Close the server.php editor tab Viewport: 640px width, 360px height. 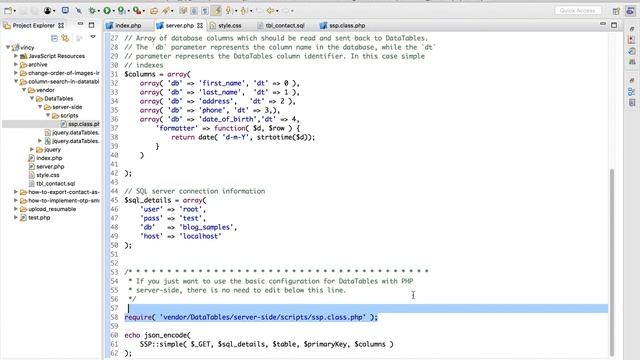[x=200, y=25]
